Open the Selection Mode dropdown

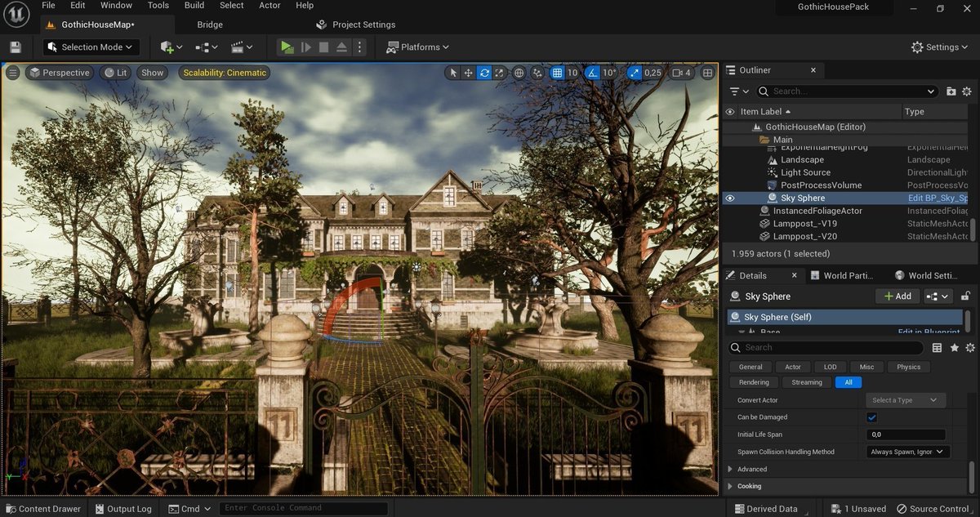pos(91,47)
